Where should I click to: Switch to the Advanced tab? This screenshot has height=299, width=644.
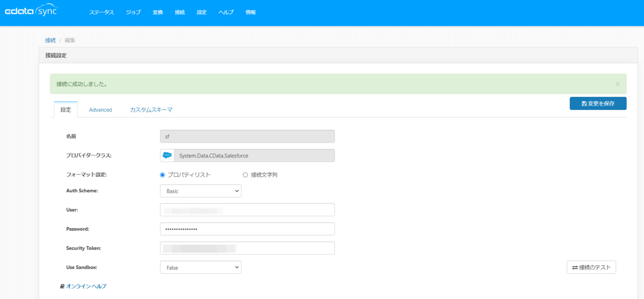100,110
